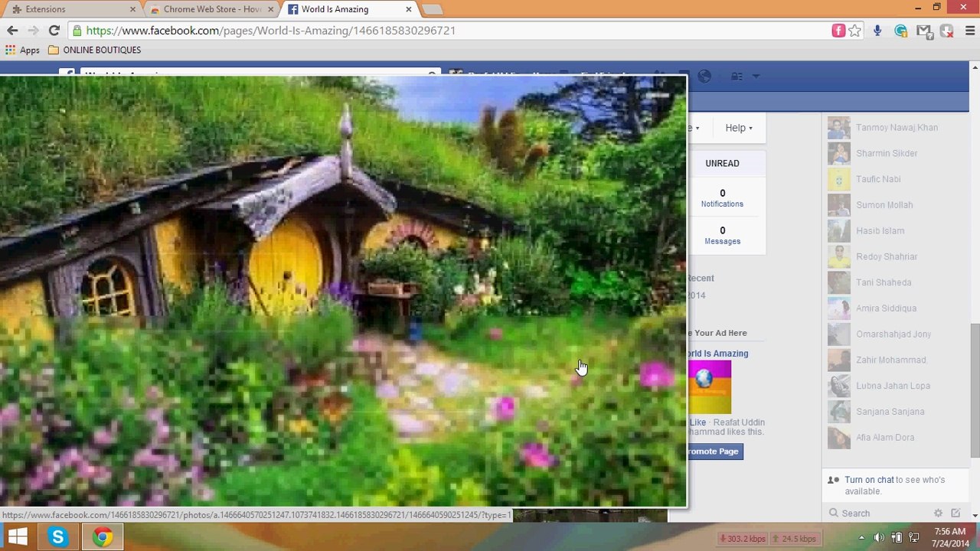Open chat with Tanmoy Nawaj Khan
This screenshot has width=980, height=551.
pyautogui.click(x=896, y=128)
